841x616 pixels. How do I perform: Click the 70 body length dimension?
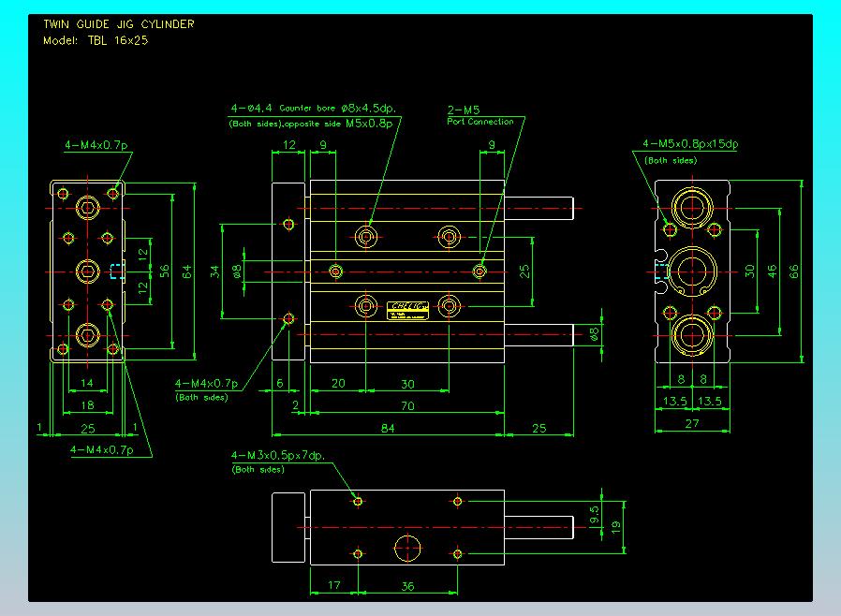(407, 405)
